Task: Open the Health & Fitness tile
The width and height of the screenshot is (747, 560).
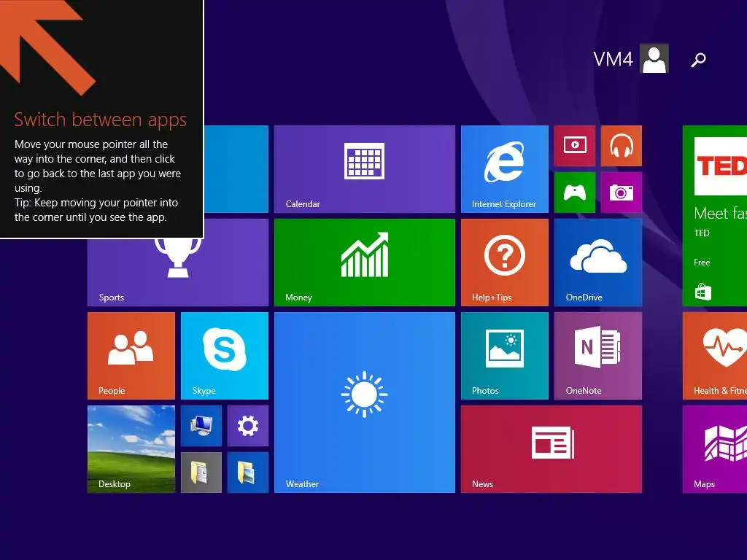Action: (715, 356)
